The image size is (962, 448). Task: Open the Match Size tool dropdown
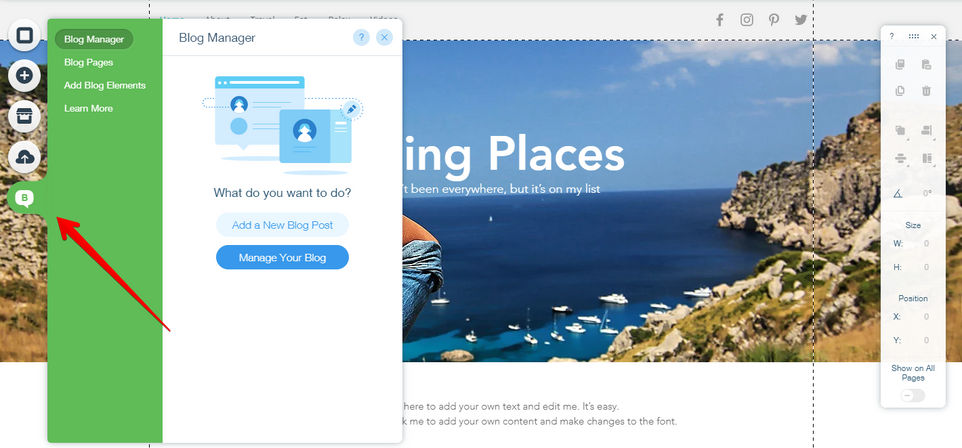[926, 159]
